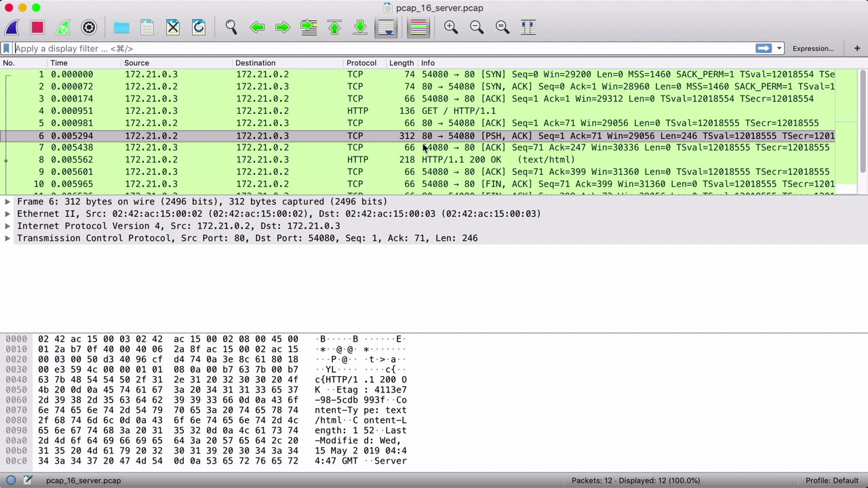Open capture file properties icon
Image resolution: width=868 pixels, height=488 pixels.
[27, 481]
